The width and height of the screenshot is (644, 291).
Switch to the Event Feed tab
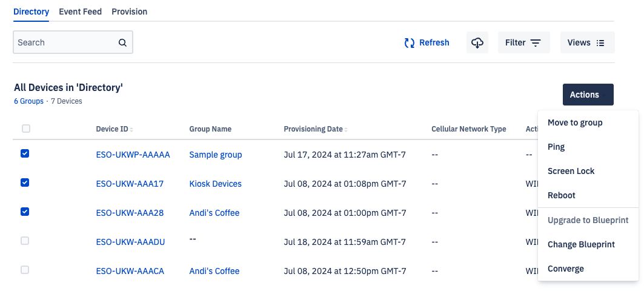coord(80,12)
